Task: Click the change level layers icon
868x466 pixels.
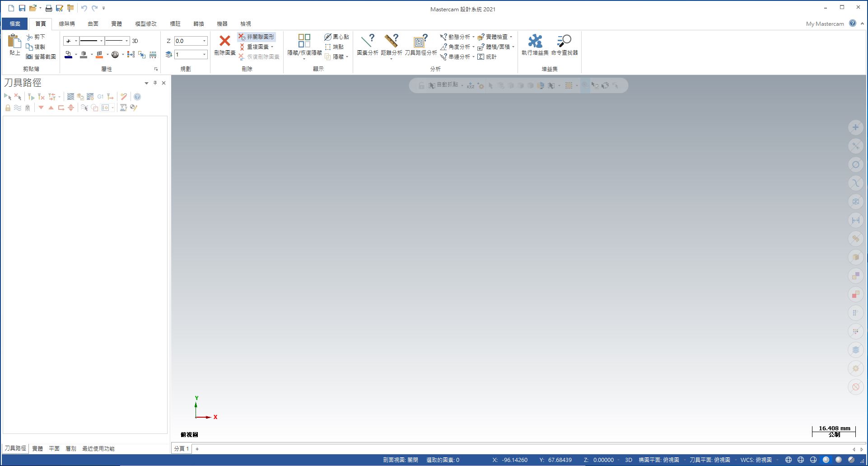Action: click(x=169, y=54)
